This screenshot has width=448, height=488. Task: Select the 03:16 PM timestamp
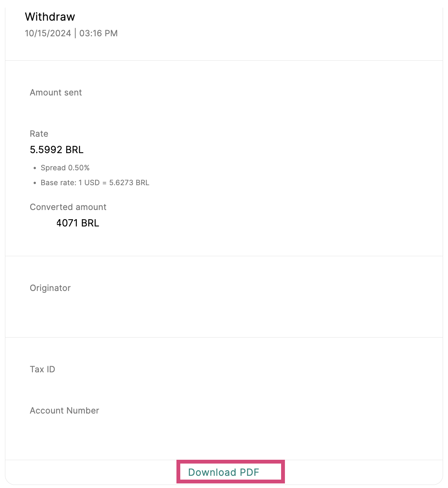[x=99, y=33]
